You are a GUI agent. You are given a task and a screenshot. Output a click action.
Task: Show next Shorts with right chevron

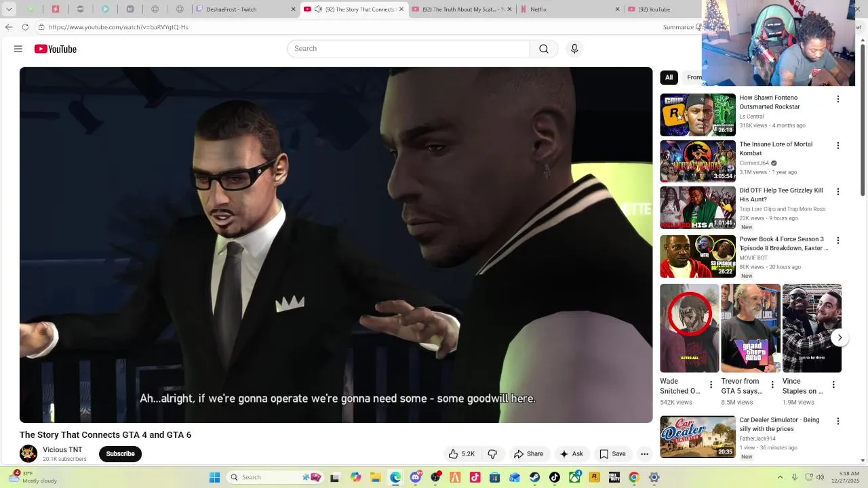tap(840, 338)
